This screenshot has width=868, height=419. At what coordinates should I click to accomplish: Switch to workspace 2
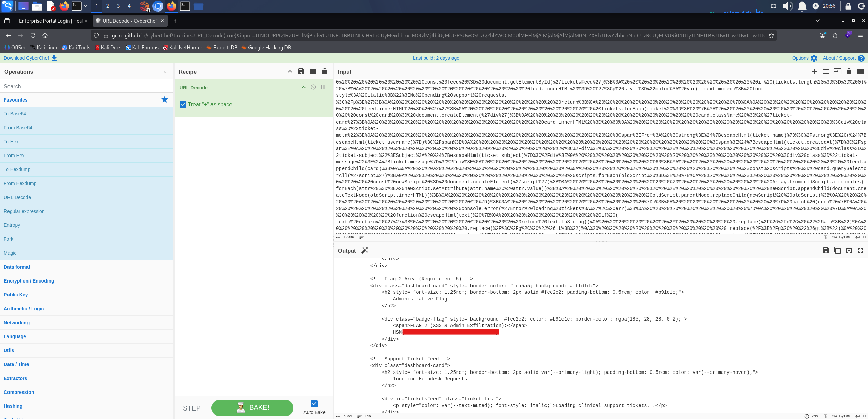(x=107, y=6)
